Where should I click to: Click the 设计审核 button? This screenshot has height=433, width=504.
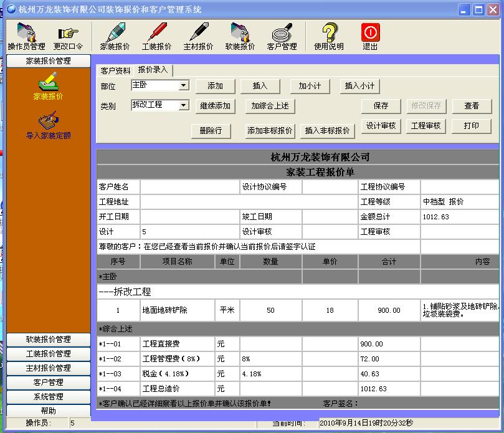pyautogui.click(x=381, y=126)
